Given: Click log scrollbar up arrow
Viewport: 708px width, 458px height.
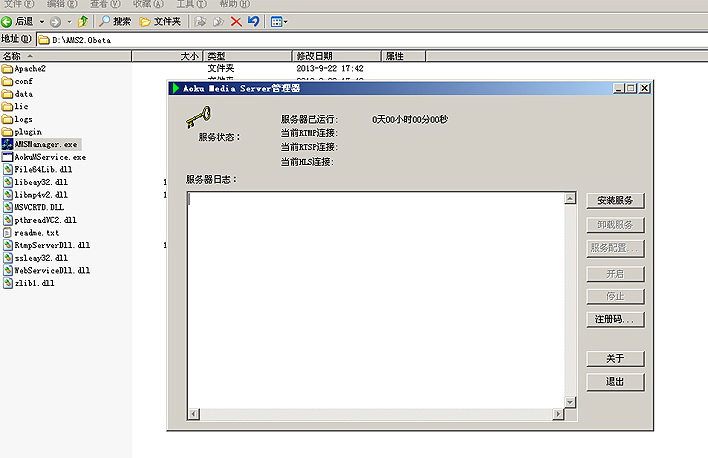Looking at the screenshot, I should tap(570, 198).
